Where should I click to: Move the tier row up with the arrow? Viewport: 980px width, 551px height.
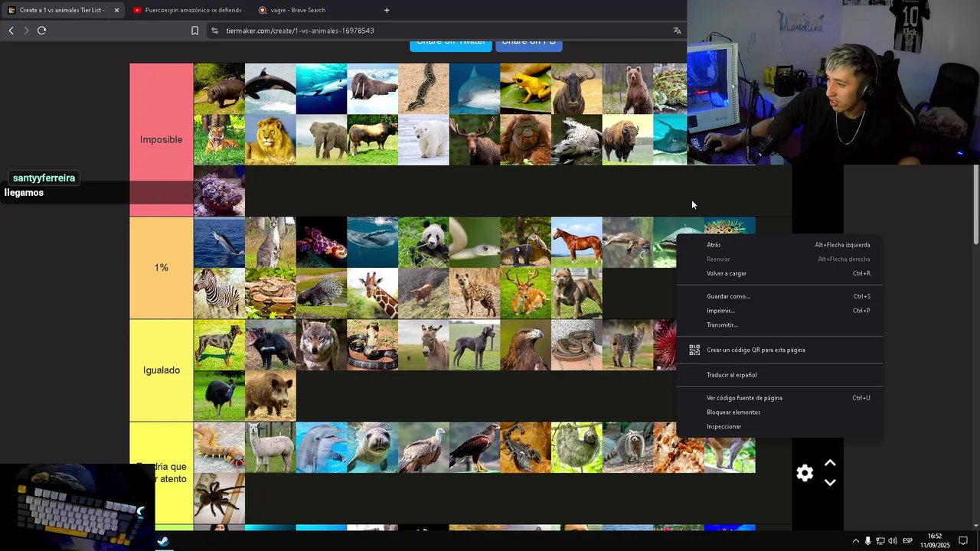tap(830, 463)
